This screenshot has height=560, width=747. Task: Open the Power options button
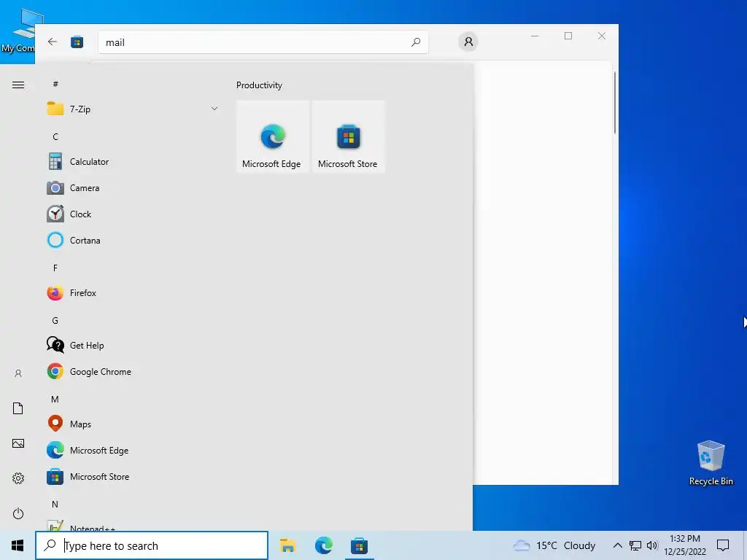pyautogui.click(x=18, y=513)
